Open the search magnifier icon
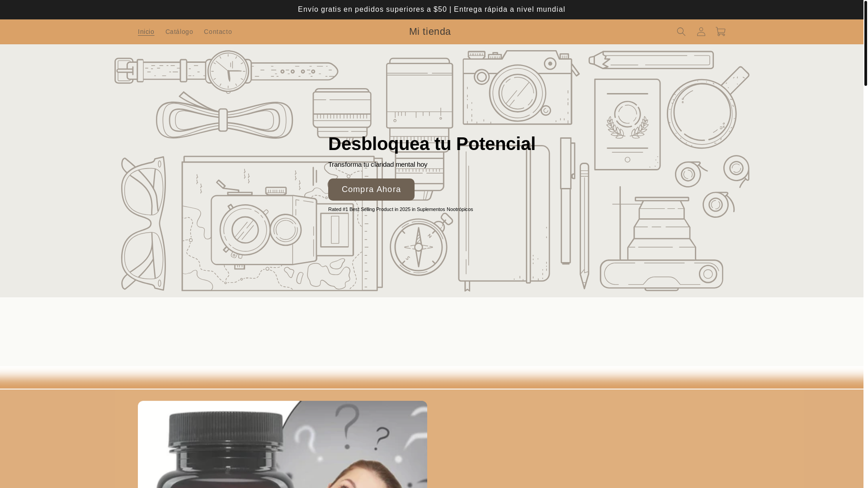Screen dimensions: 868x488 (x=681, y=32)
